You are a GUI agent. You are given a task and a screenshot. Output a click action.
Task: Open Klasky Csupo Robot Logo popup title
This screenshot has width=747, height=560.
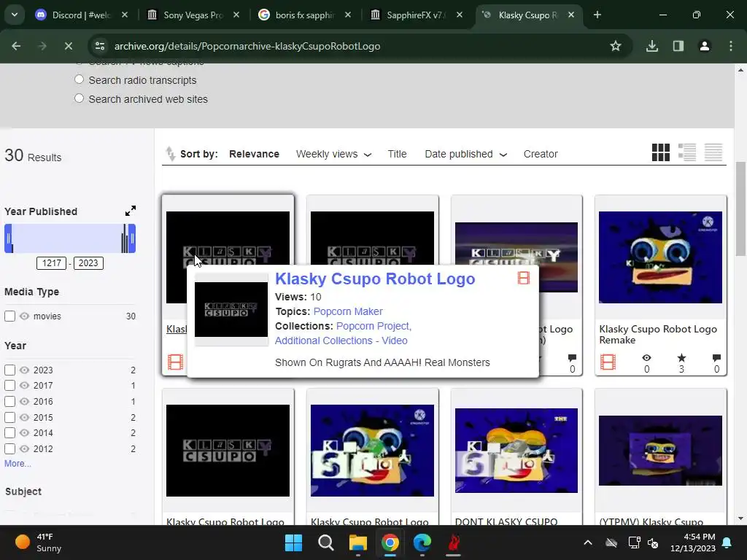coord(375,279)
